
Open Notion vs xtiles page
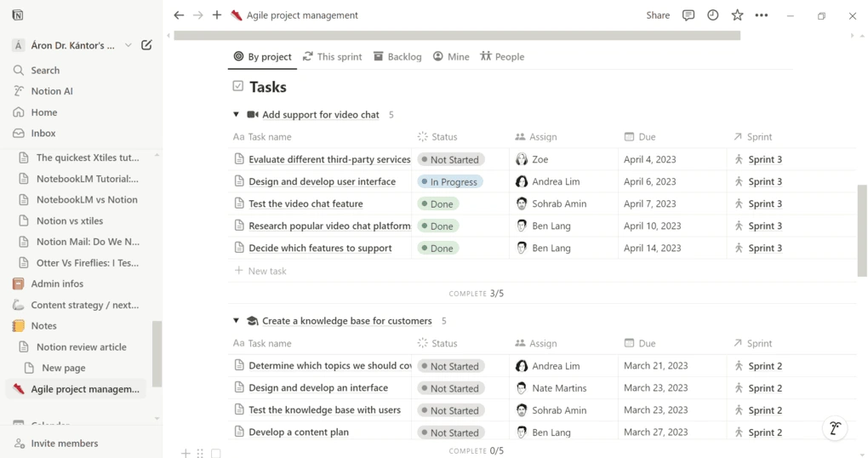(70, 220)
